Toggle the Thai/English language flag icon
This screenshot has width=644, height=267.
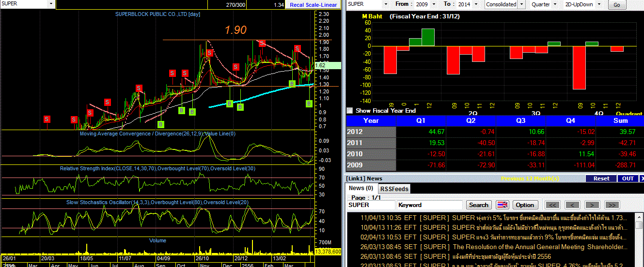(503, 205)
